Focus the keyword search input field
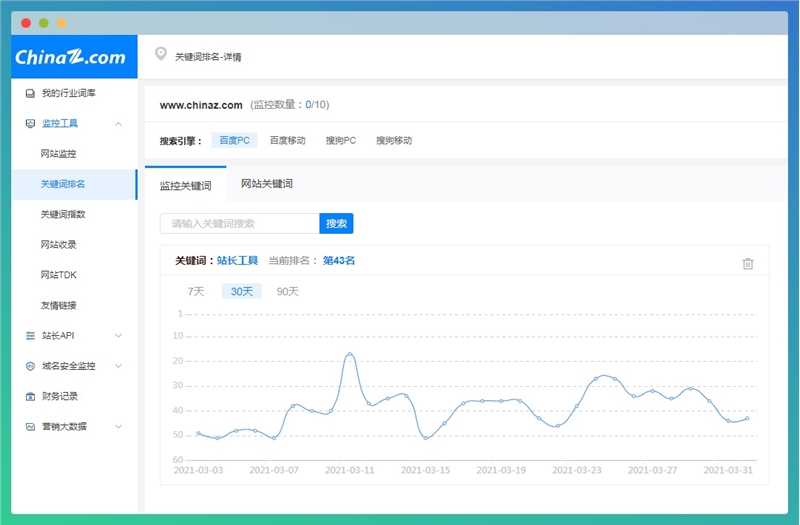The height and width of the screenshot is (525, 800). click(x=239, y=224)
